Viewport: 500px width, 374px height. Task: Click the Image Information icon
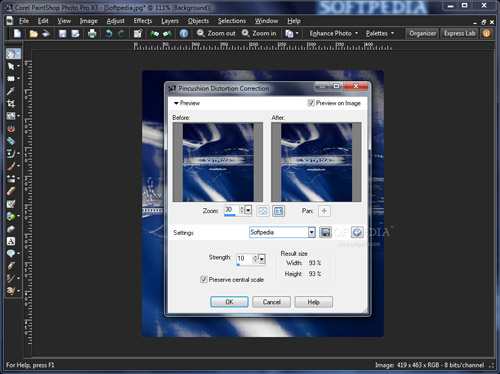(x=184, y=33)
